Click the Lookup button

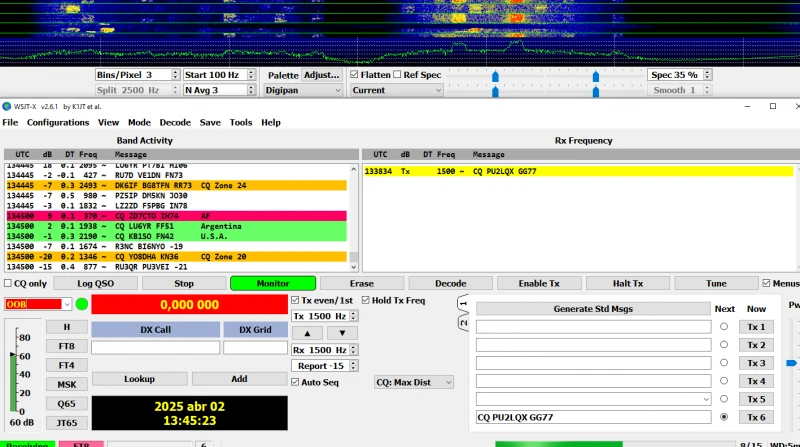139,379
